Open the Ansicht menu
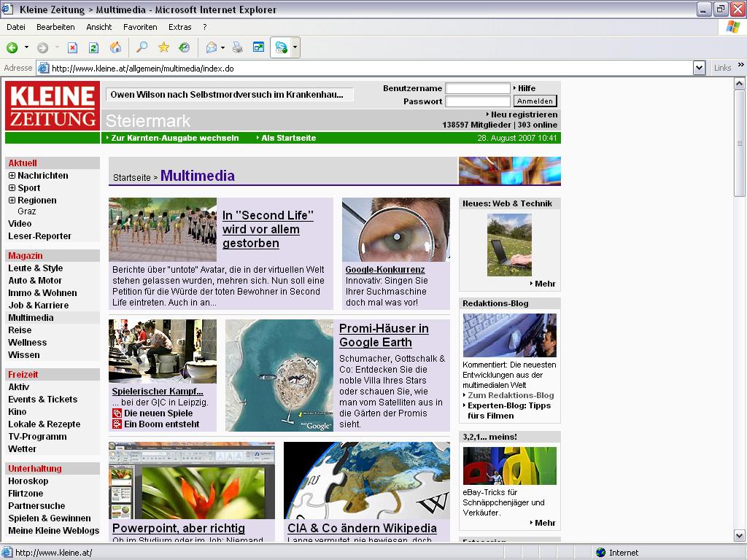747x560 pixels. (x=98, y=27)
